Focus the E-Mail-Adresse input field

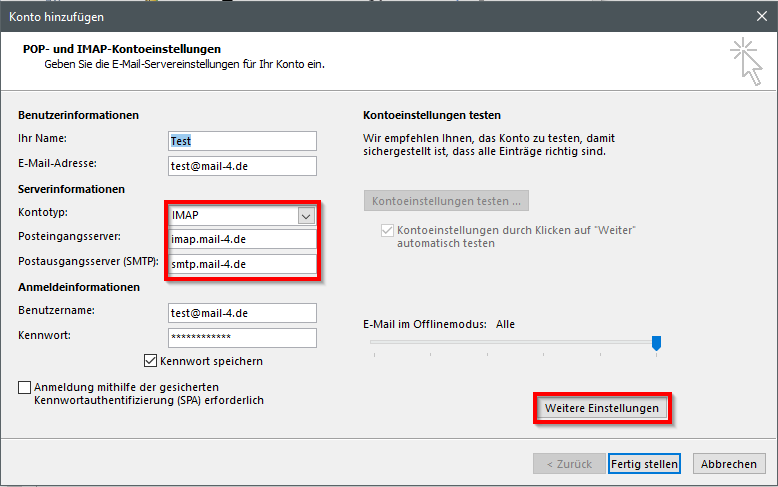(243, 166)
